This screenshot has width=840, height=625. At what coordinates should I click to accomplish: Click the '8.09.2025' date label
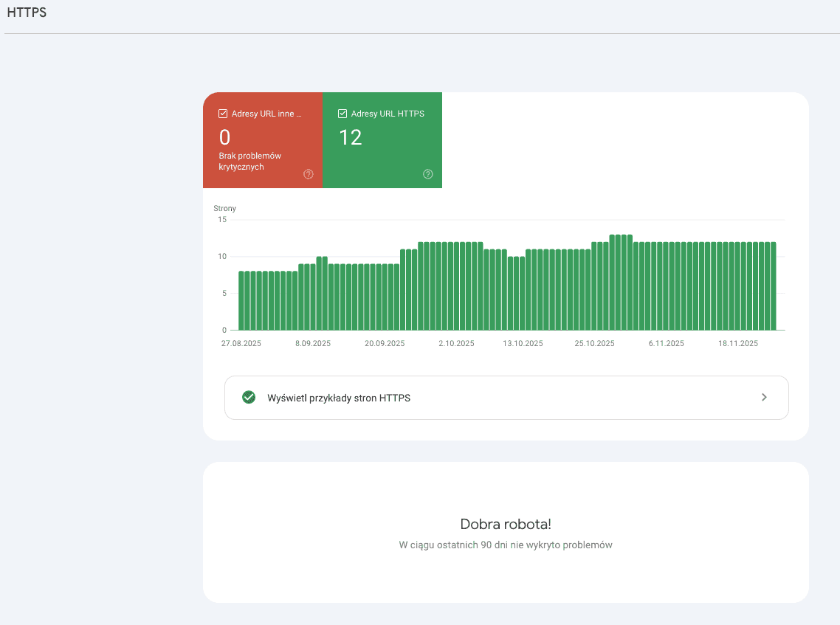point(313,343)
